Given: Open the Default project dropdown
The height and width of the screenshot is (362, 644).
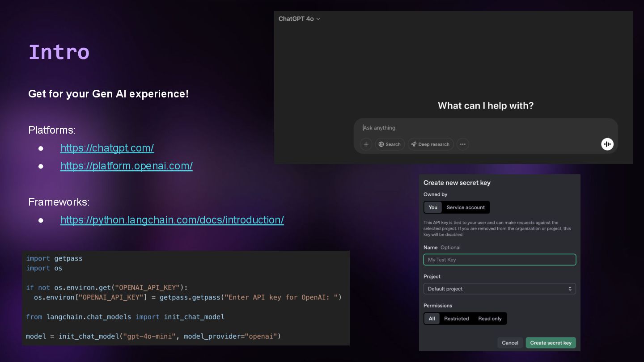Looking at the screenshot, I should (x=500, y=289).
